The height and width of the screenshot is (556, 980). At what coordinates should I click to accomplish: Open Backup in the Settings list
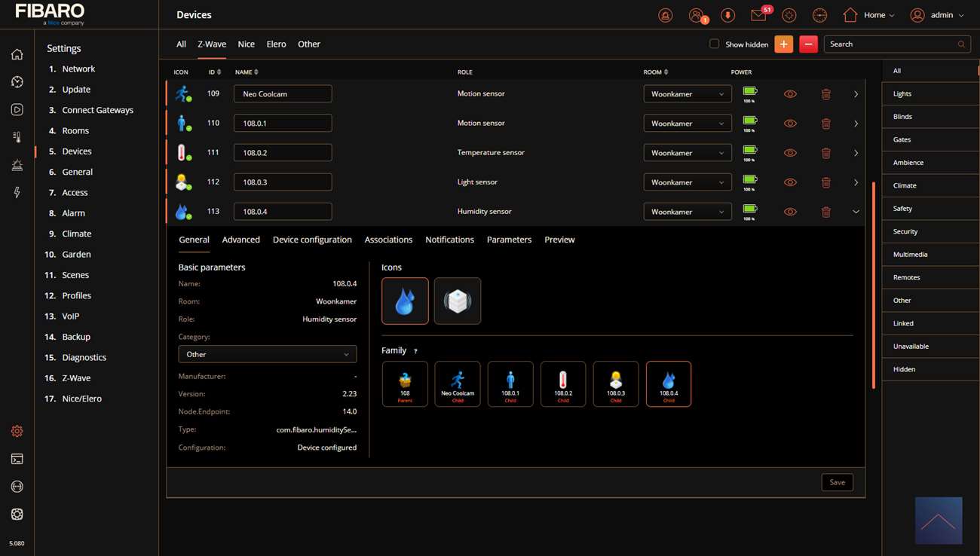coord(76,337)
